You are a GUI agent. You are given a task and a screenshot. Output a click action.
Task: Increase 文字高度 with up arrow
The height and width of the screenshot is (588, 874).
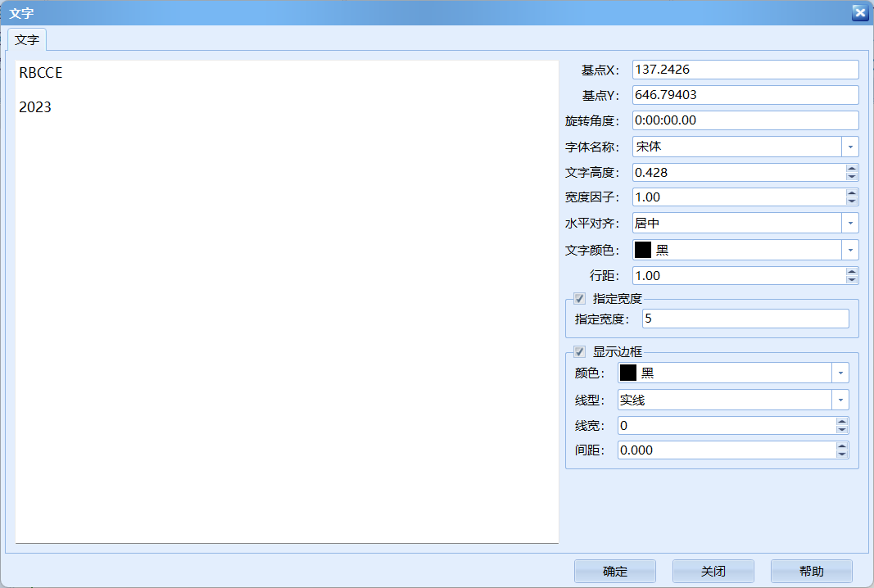(852, 169)
